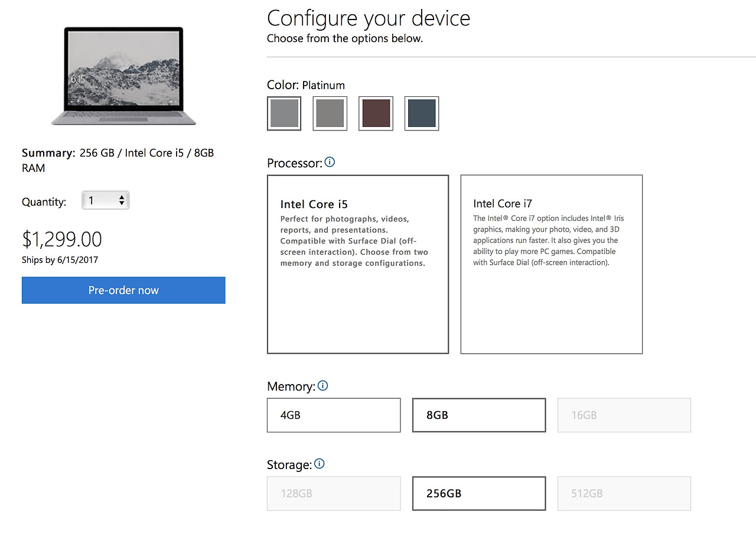Choose the second gray color swatch
This screenshot has height=537, width=756.
click(330, 113)
